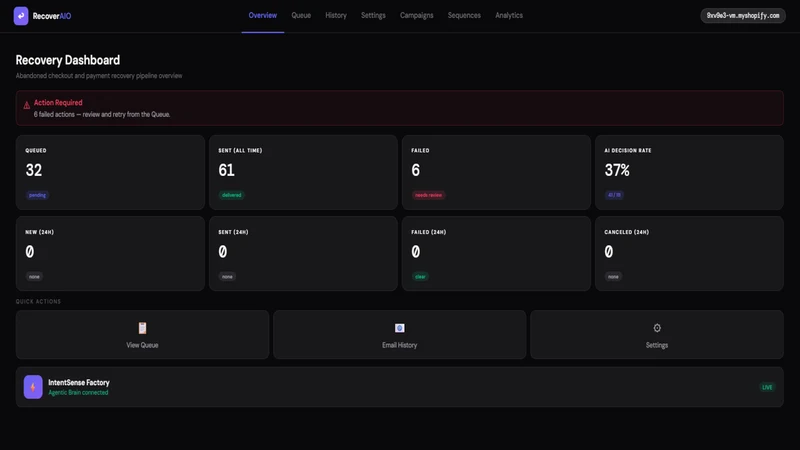
Task: Open the Campaigns tab
Action: [416, 15]
